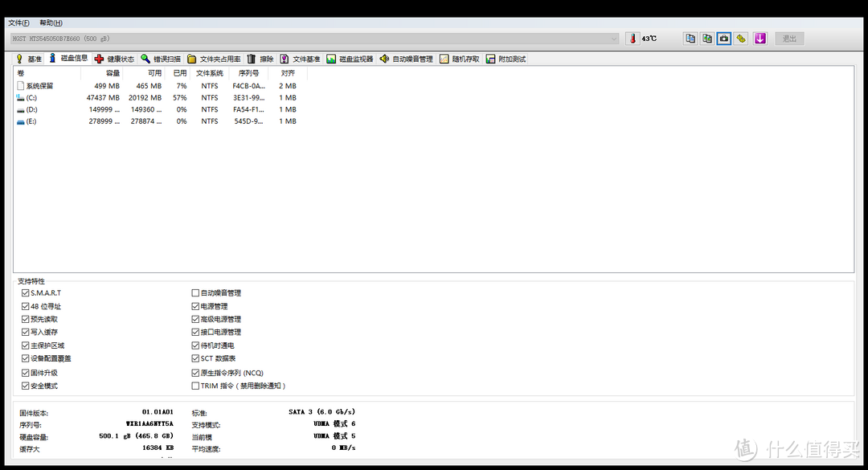The width and height of the screenshot is (868, 470).
Task: Open the 文件夹占用率 tab
Action: 215,59
